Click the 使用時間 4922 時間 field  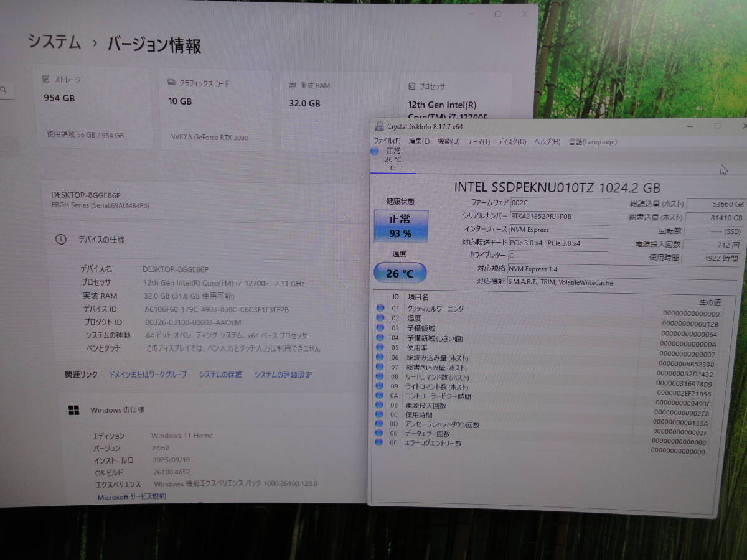[711, 258]
